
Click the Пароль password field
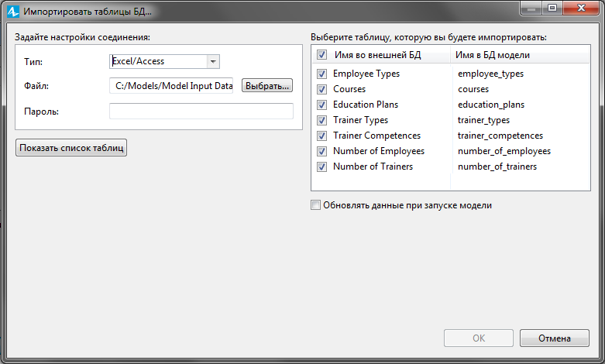(201, 111)
